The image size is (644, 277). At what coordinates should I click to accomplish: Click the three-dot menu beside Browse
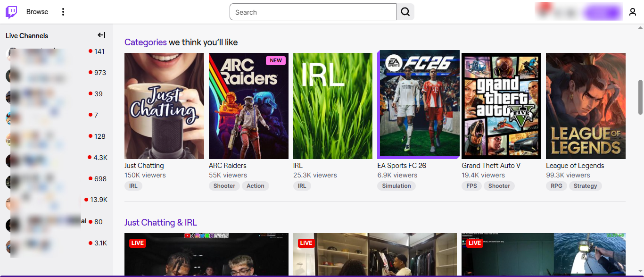pos(63,11)
